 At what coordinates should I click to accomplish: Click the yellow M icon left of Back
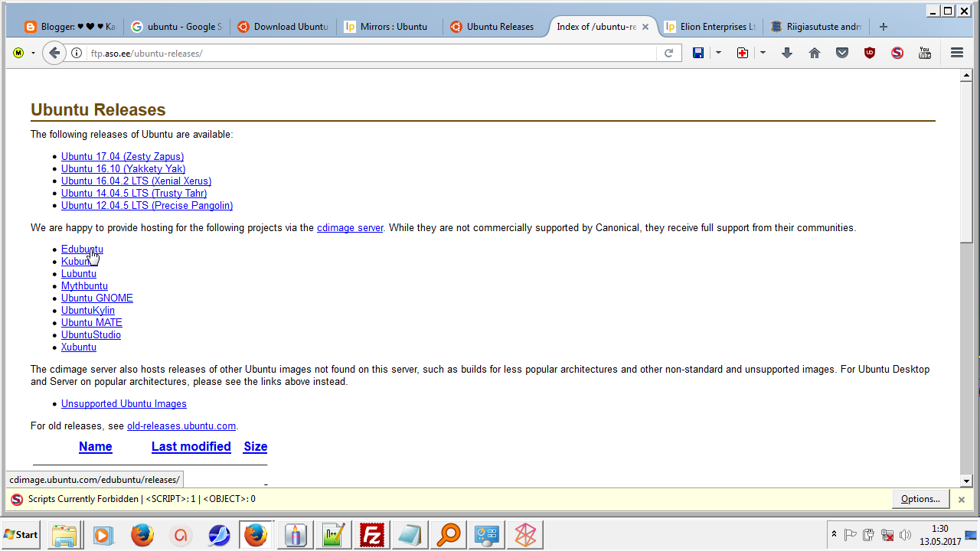point(18,53)
